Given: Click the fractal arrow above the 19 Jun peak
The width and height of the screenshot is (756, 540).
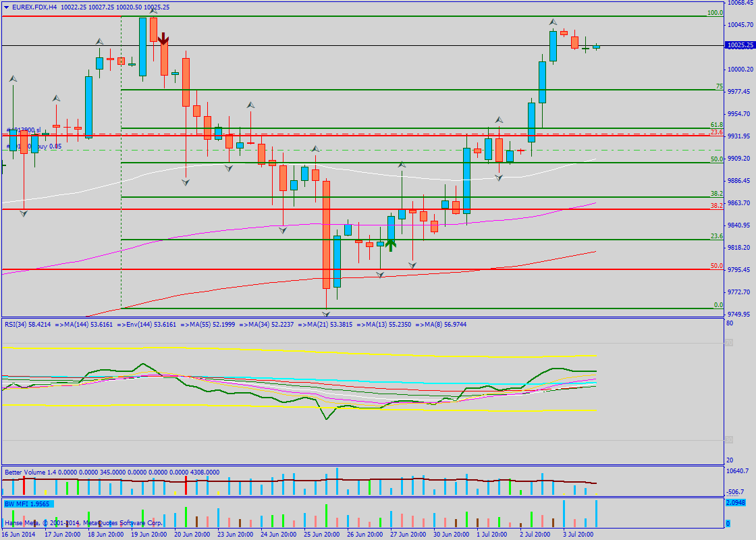Looking at the screenshot, I should point(153,10).
